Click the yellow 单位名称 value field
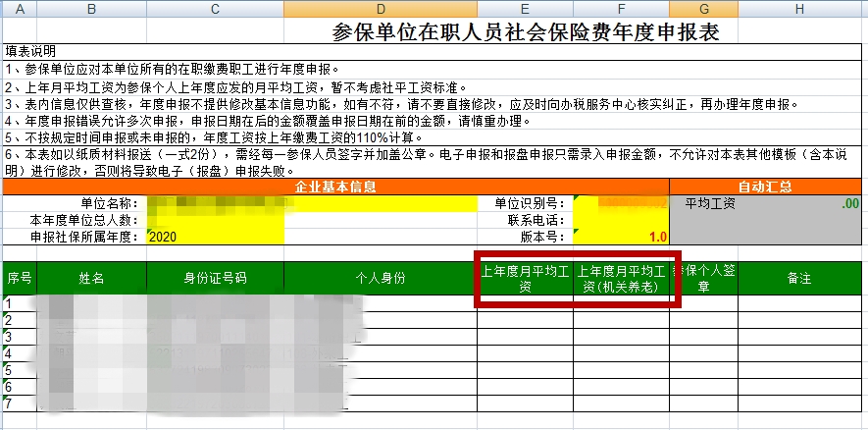Viewport: 868px width, 430px height. [312, 203]
